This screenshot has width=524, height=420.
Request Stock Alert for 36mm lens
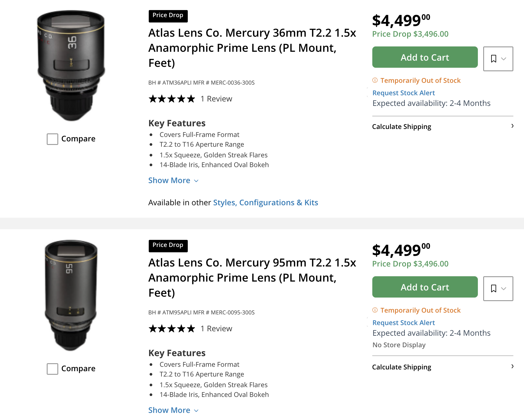[x=404, y=93]
